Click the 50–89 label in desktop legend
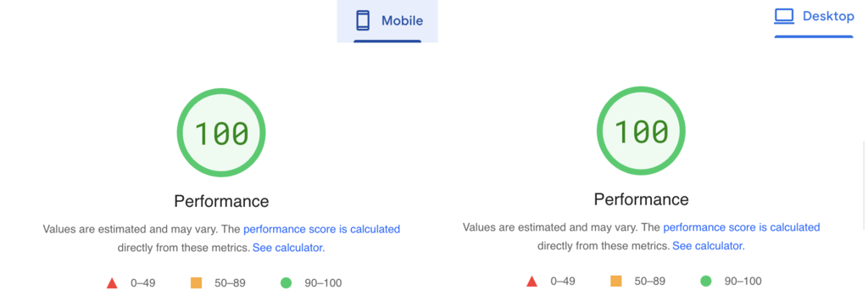The width and height of the screenshot is (868, 307). coord(650,282)
